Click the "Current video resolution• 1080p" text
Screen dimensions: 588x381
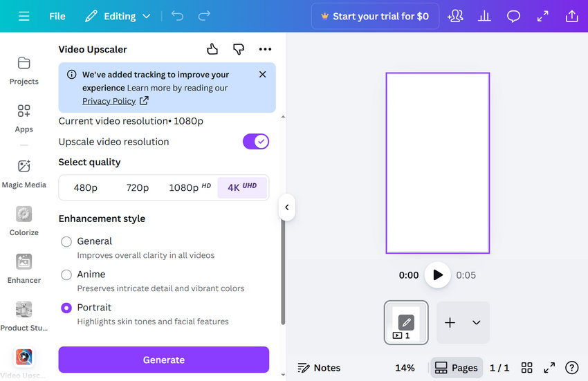[131, 121]
